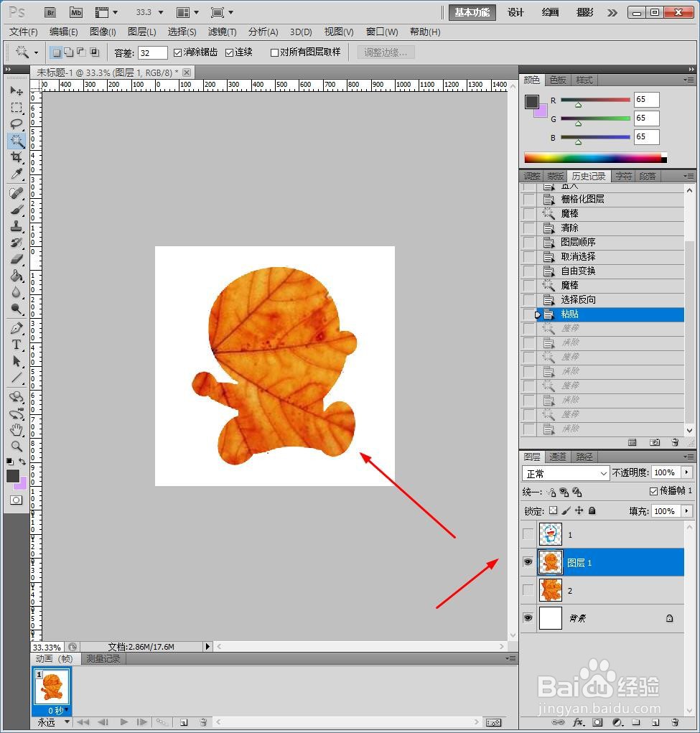Toggle the contiguous 连续 checkbox
700x733 pixels.
(x=229, y=52)
